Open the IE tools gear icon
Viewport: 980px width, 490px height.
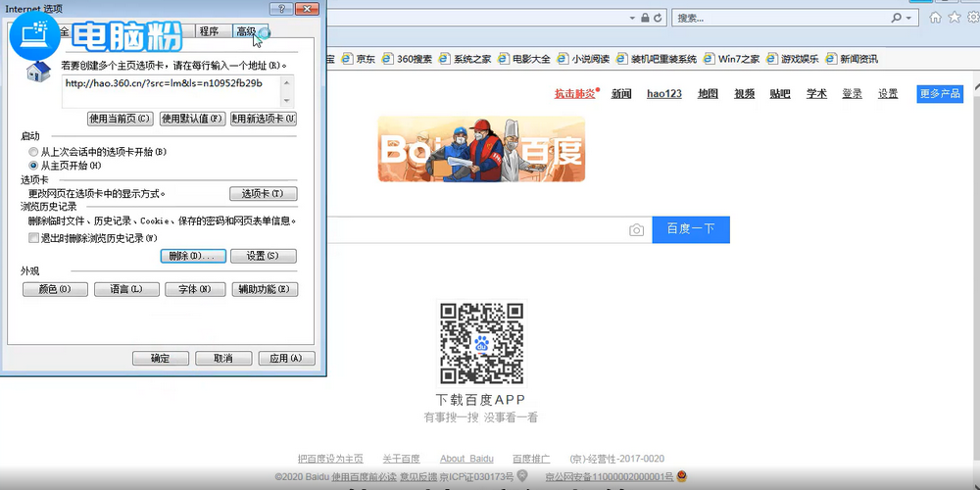973,18
